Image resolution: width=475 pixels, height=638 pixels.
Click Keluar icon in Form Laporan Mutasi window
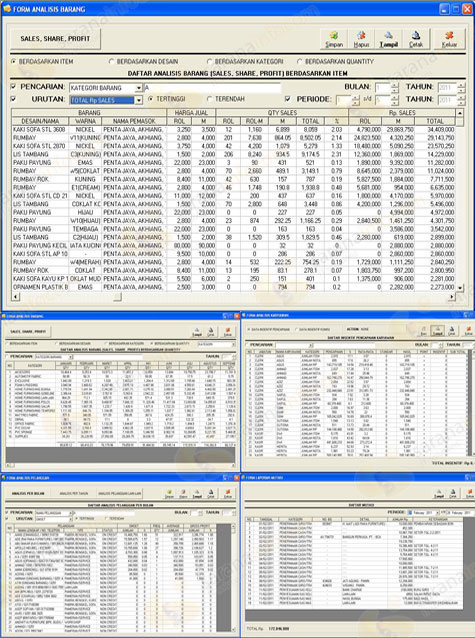[x=469, y=494]
